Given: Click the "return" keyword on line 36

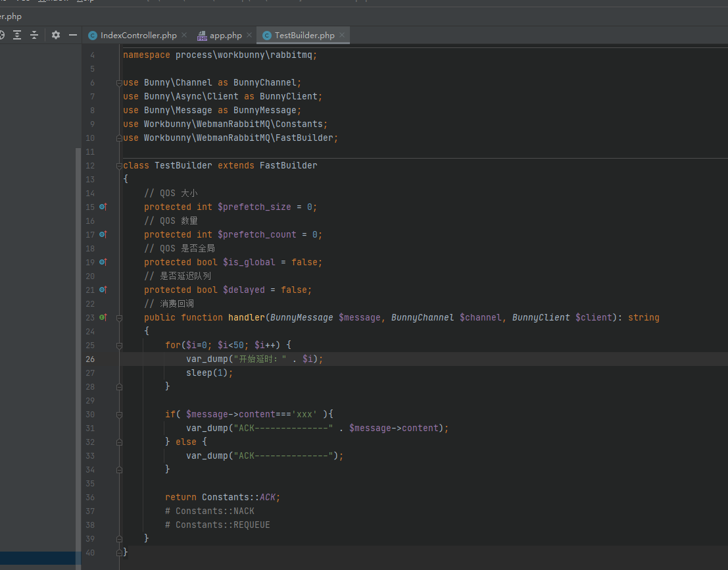Looking at the screenshot, I should [x=181, y=497].
